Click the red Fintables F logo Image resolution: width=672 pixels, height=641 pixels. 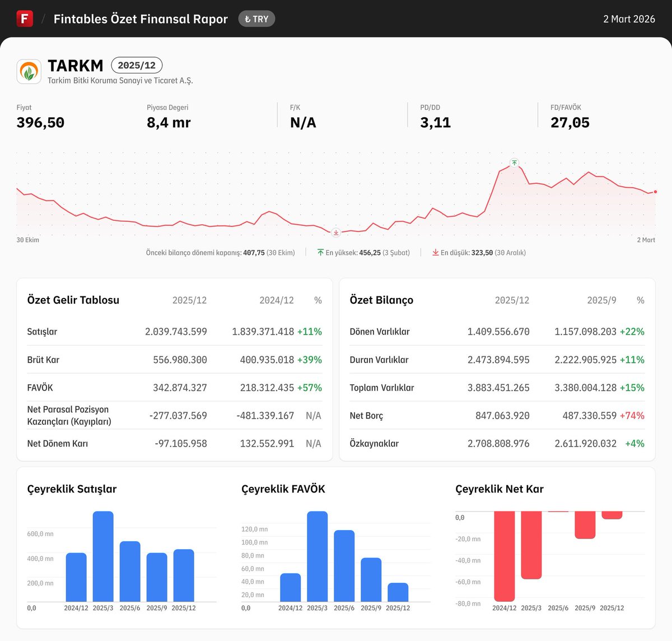pos(25,18)
